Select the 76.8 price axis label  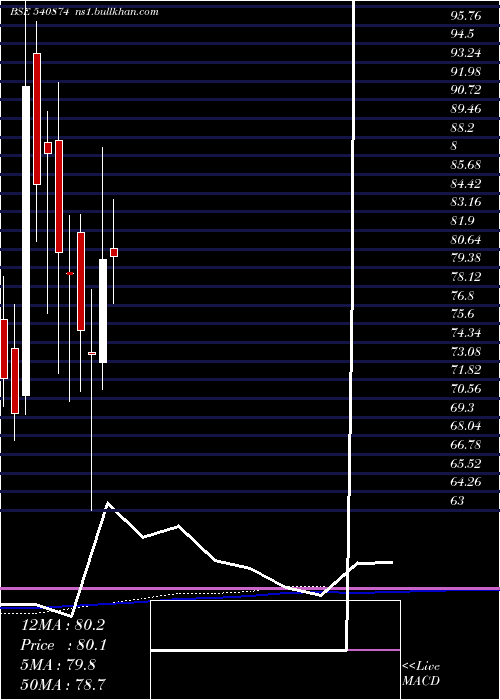(462, 296)
